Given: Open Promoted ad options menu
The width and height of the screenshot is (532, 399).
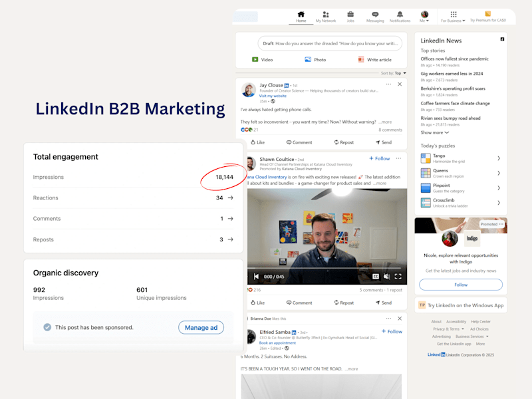Looking at the screenshot, I should tap(501, 224).
